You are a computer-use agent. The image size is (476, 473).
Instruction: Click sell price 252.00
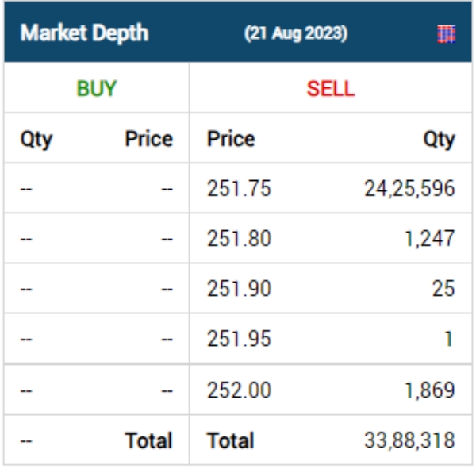tap(239, 390)
